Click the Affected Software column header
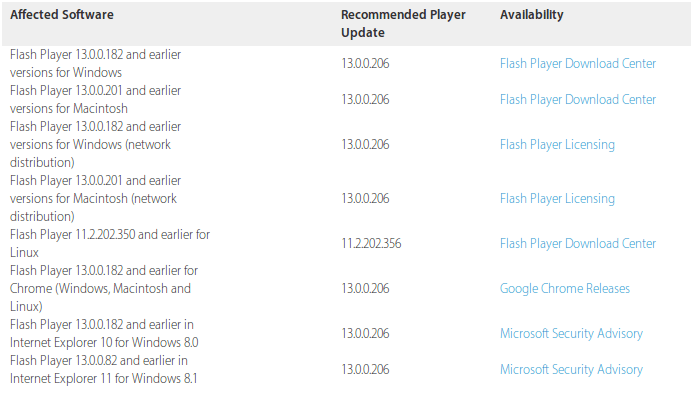Viewport: 691px width, 397px height. [62, 15]
